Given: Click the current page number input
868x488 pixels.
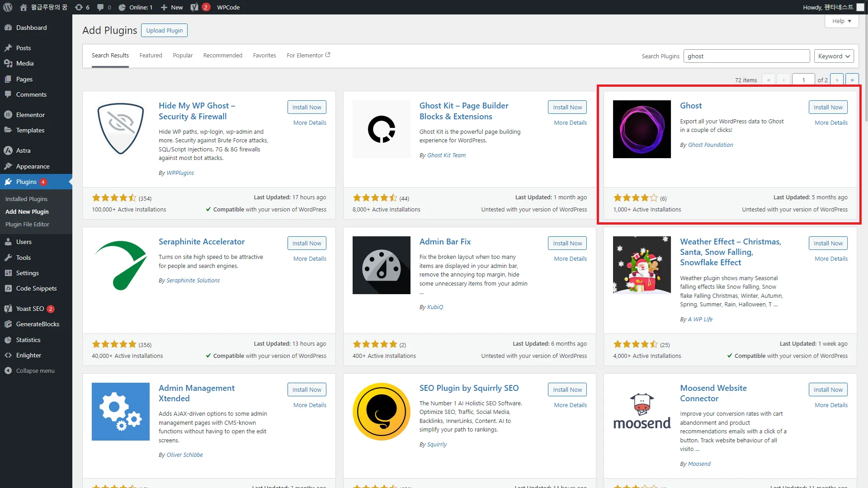Looking at the screenshot, I should (x=803, y=80).
